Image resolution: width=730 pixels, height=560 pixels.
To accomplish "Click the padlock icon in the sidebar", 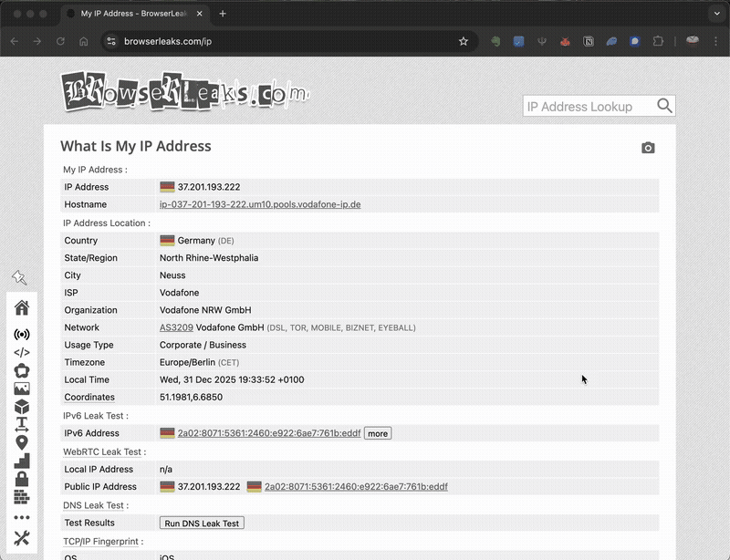I will (x=21, y=479).
